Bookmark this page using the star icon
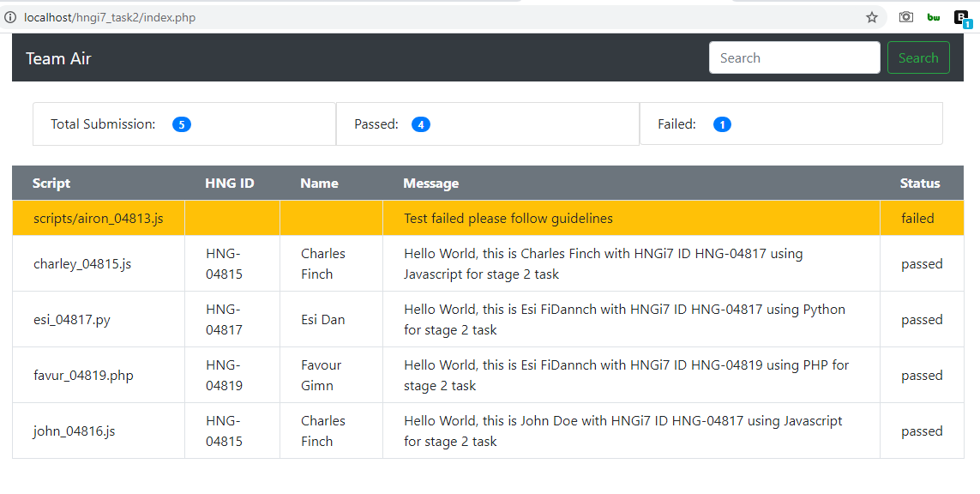 (871, 16)
